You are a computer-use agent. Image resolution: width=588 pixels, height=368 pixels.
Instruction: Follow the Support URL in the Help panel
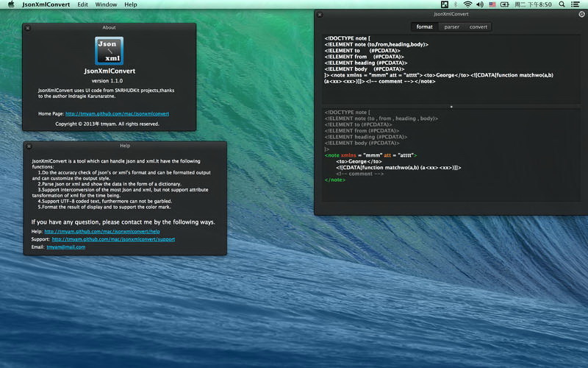113,239
